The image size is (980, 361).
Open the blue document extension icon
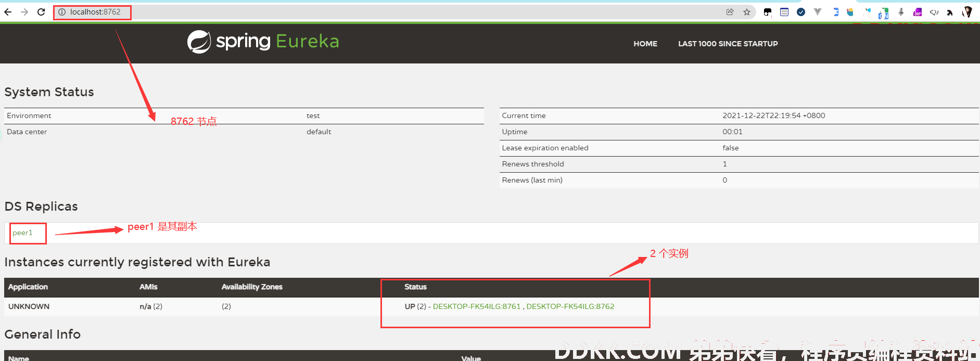(x=835, y=12)
